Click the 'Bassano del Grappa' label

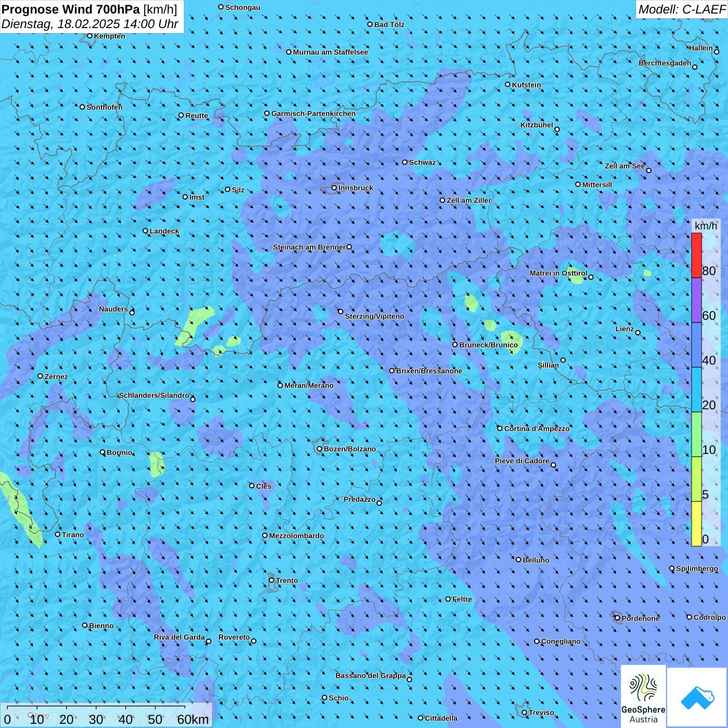point(371,675)
